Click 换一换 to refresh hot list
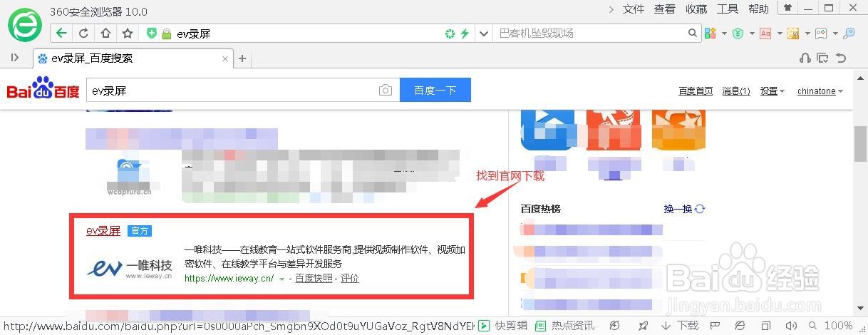Viewport: 868px width, 335px height. coord(684,209)
